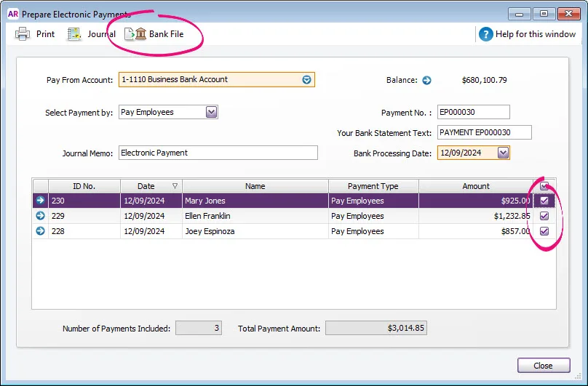Uncheck the Ellen Franklin payment checkbox
Screen dimensions: 588x386
point(544,216)
